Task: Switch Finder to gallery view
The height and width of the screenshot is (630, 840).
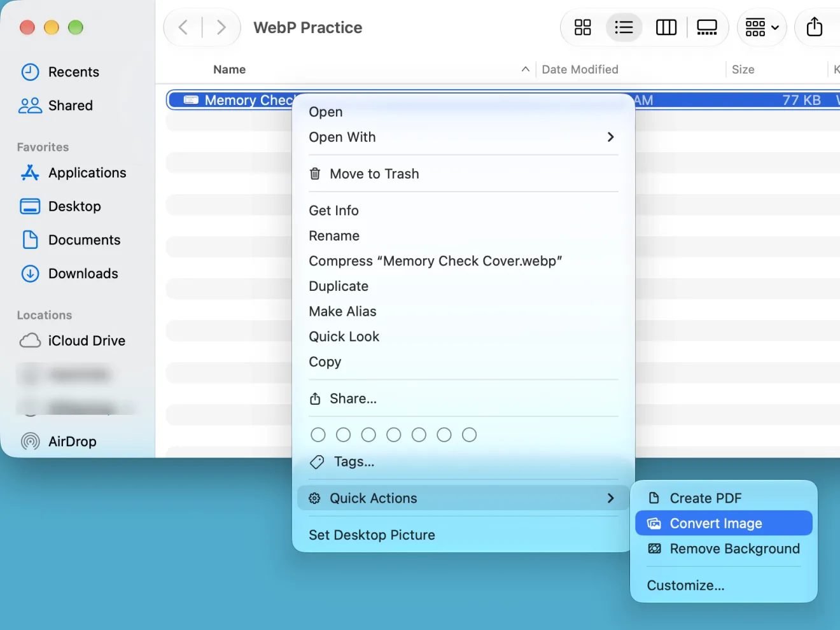Action: [707, 27]
